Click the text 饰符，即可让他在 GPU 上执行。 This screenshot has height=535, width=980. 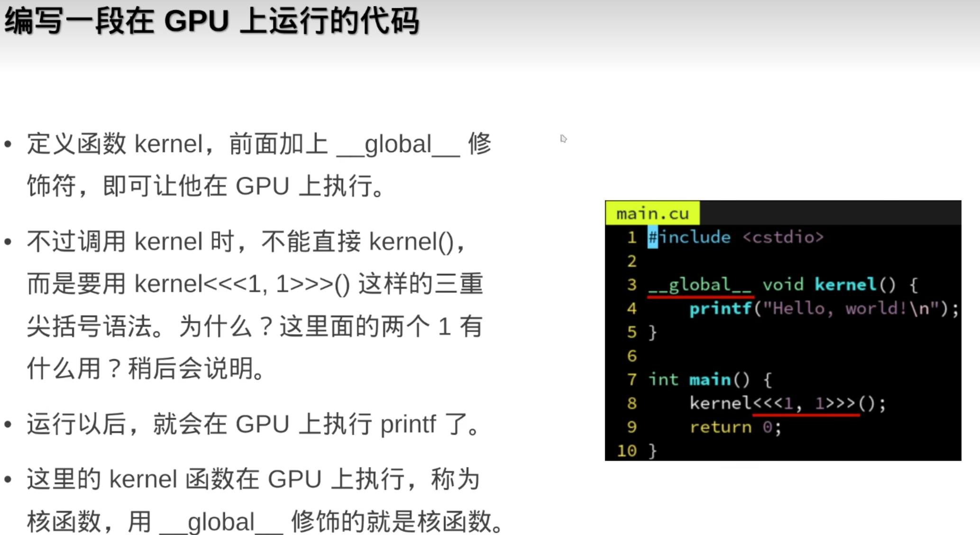click(206, 185)
